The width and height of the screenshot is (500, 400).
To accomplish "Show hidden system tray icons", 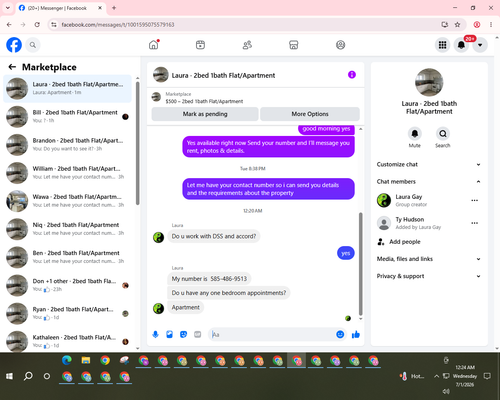I will coord(436,376).
